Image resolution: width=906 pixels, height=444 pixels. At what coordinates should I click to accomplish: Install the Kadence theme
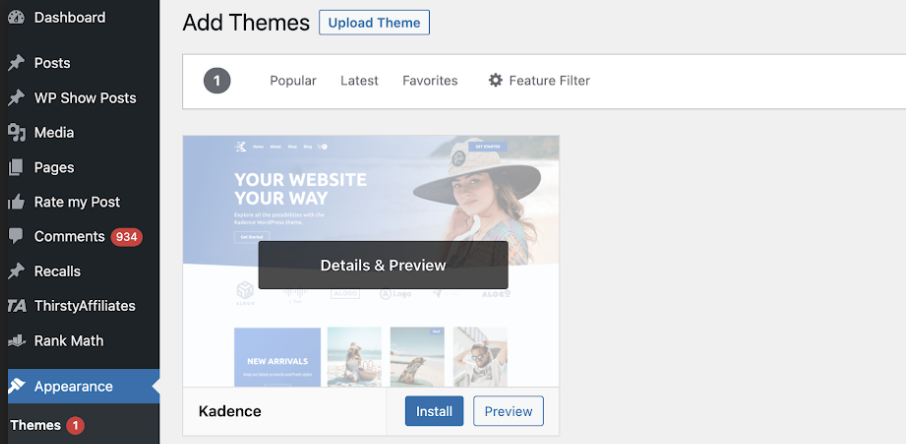click(434, 411)
